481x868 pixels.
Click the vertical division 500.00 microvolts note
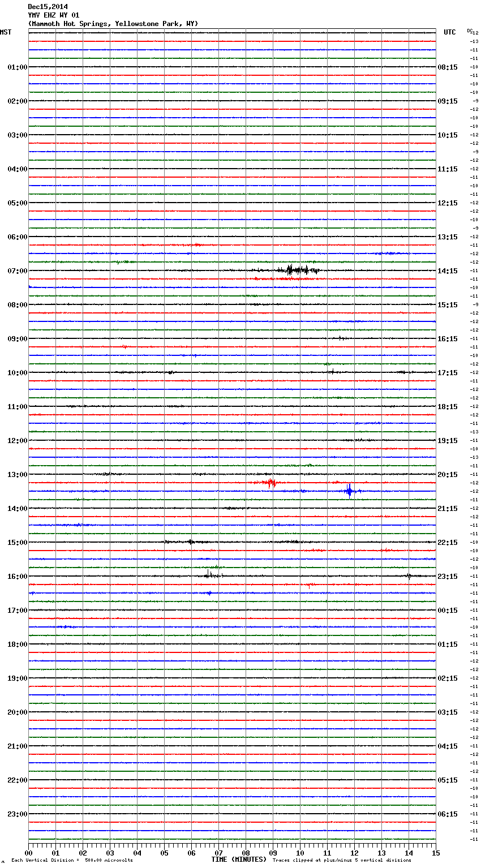click(72, 861)
